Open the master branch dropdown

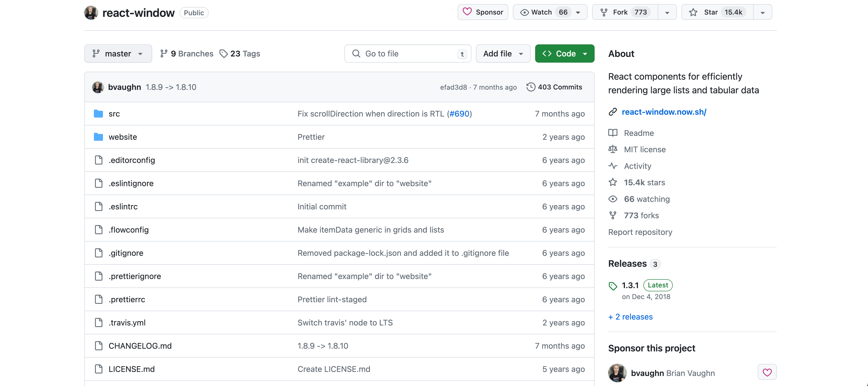pyautogui.click(x=118, y=53)
